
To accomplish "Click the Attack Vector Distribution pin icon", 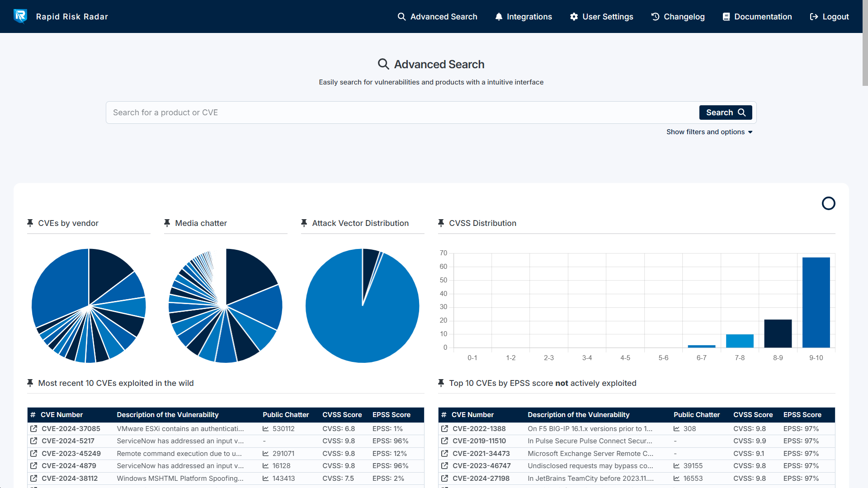I will point(304,223).
